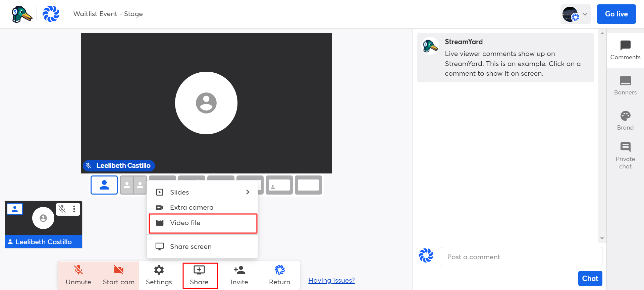Click the Share button in toolbar
This screenshot has height=290, width=644.
tap(200, 275)
